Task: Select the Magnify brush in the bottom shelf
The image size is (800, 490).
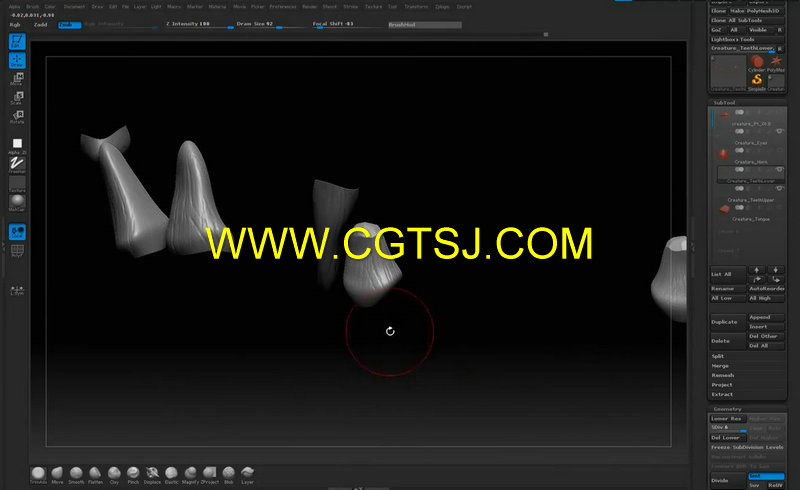Action: click(190, 475)
